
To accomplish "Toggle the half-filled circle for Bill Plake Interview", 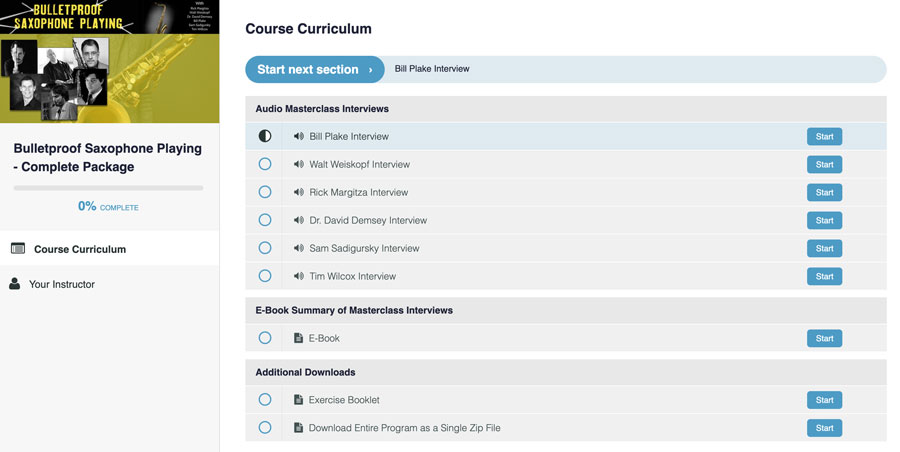I will tap(265, 136).
